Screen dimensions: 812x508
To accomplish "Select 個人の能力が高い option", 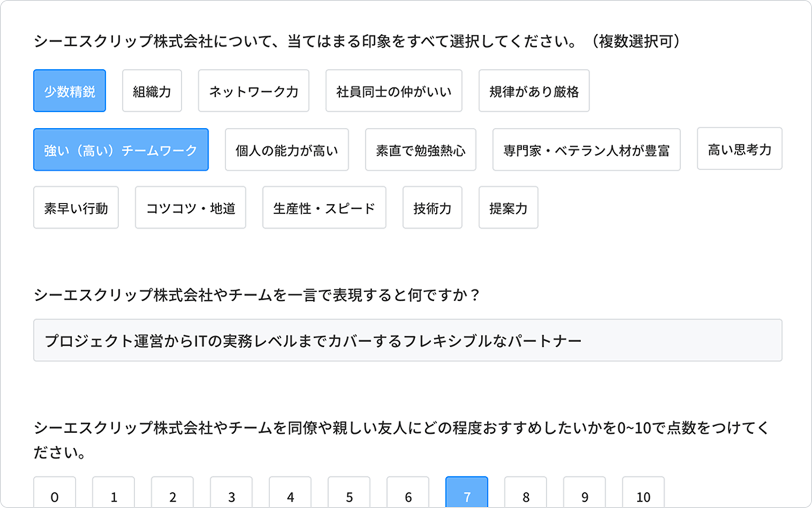I will click(x=287, y=150).
